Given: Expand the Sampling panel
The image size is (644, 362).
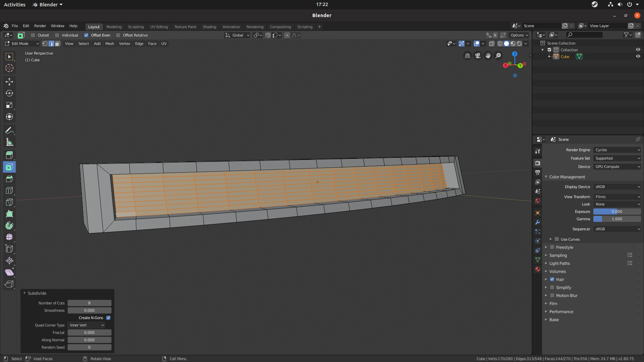Looking at the screenshot, I should click(558, 255).
